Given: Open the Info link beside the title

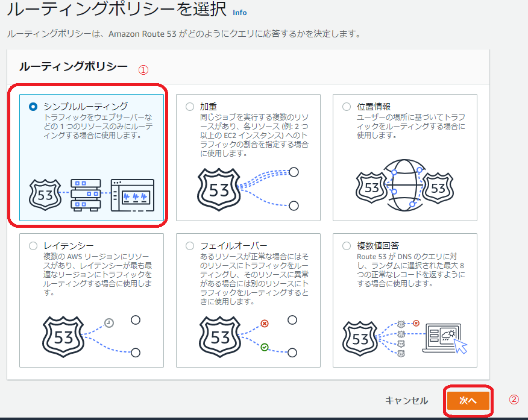Looking at the screenshot, I should point(240,13).
